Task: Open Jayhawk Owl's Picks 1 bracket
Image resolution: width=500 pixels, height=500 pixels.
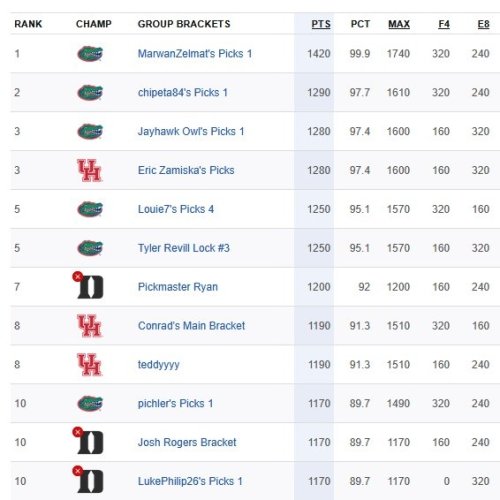Action: coord(191,131)
